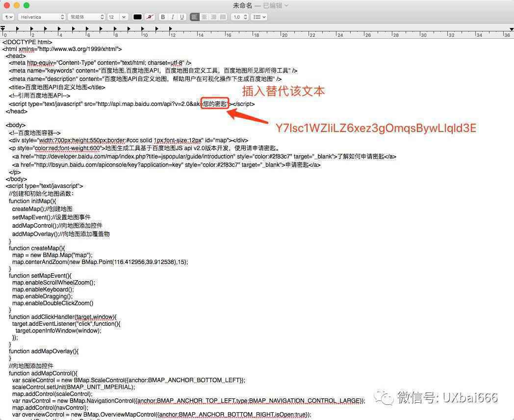Open the paragraph styles dropdown

pos(8,17)
